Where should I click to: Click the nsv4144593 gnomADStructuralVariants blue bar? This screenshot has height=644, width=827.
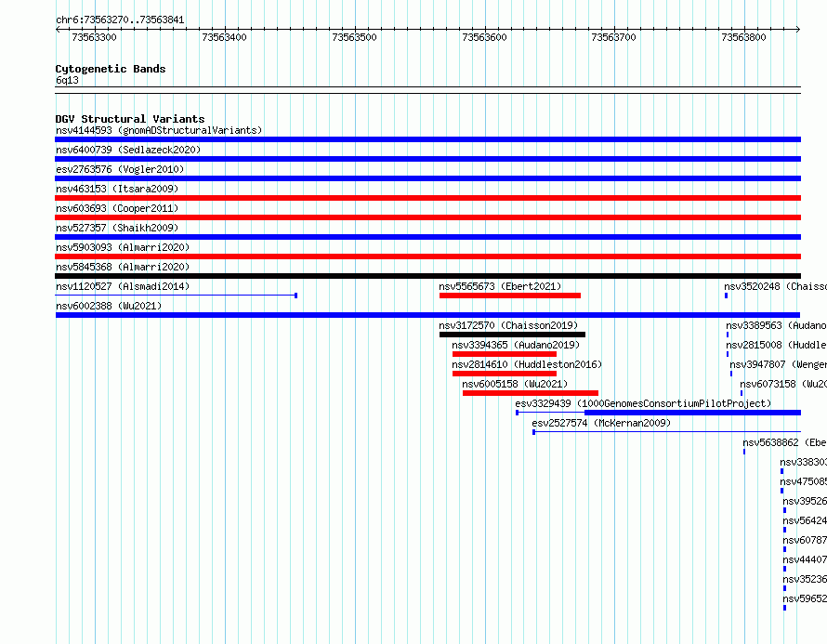pyautogui.click(x=427, y=139)
